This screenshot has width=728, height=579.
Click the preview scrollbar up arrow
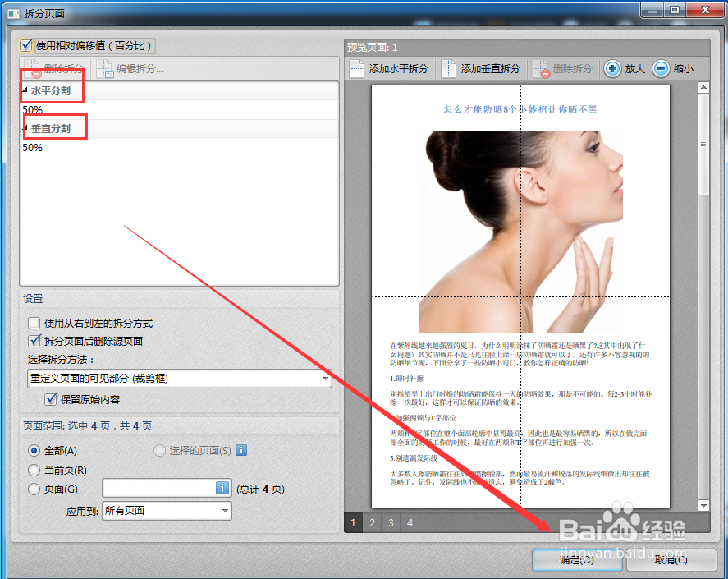coord(704,87)
